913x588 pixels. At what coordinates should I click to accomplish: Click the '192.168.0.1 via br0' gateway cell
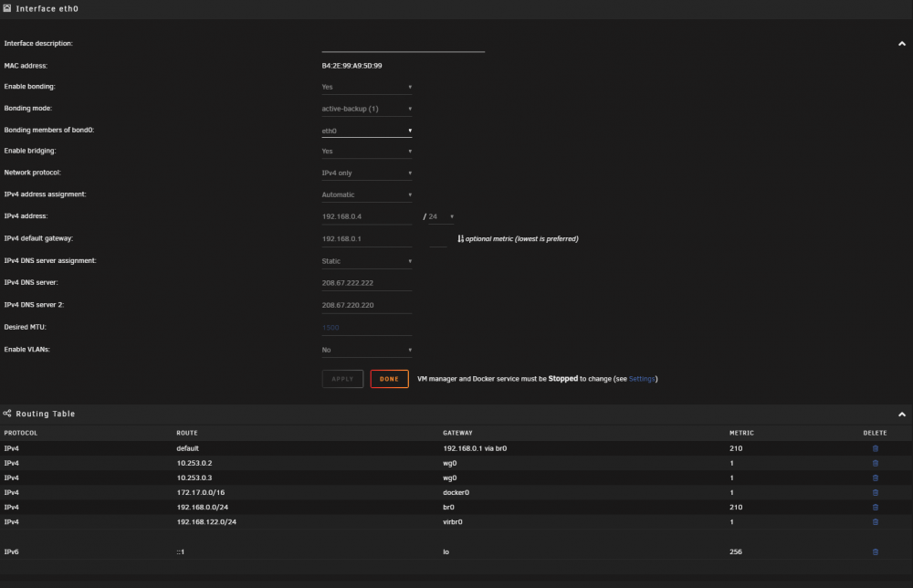point(475,448)
